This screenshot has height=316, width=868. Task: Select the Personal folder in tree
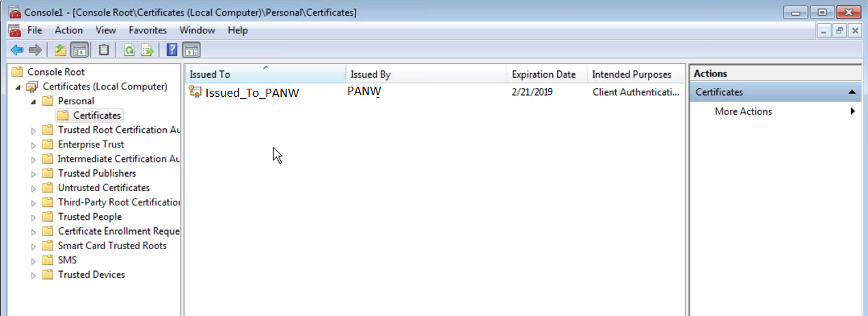click(x=76, y=101)
